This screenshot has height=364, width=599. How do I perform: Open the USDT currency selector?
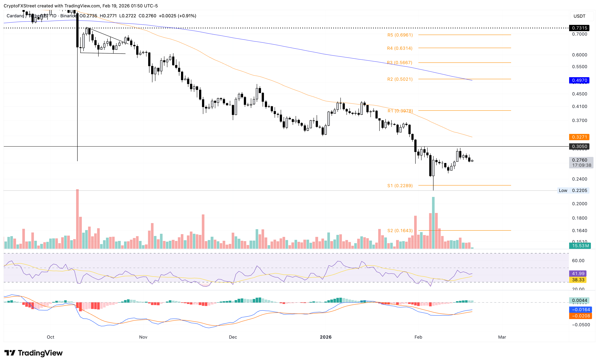pos(579,16)
